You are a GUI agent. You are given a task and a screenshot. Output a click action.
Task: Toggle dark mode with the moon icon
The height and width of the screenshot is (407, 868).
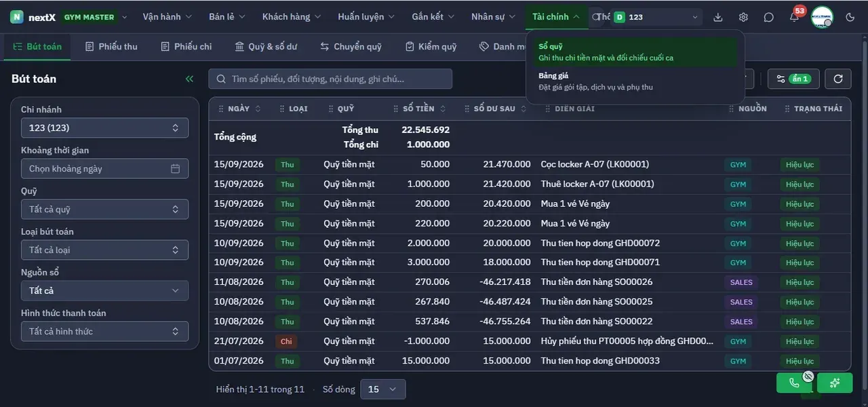point(850,17)
